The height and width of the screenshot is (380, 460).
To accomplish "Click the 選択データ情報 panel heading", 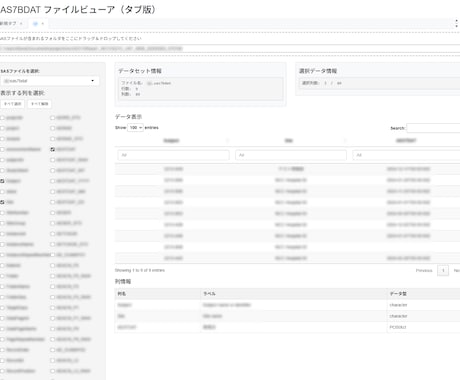I will pyautogui.click(x=318, y=71).
